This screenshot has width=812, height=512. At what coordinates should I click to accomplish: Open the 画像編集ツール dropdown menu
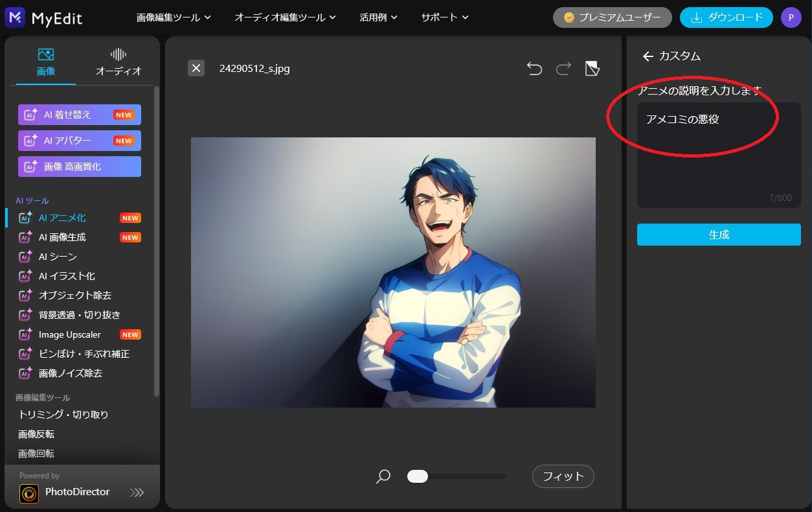[174, 17]
